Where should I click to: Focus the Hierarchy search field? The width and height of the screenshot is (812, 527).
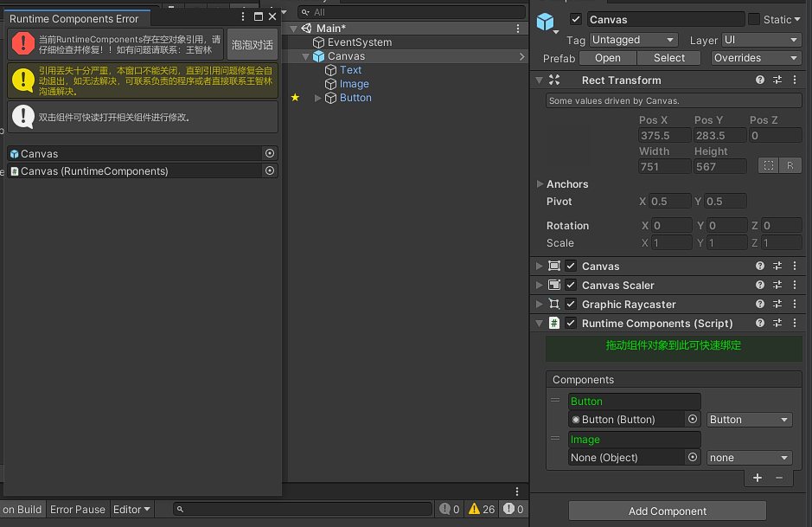pyautogui.click(x=412, y=12)
